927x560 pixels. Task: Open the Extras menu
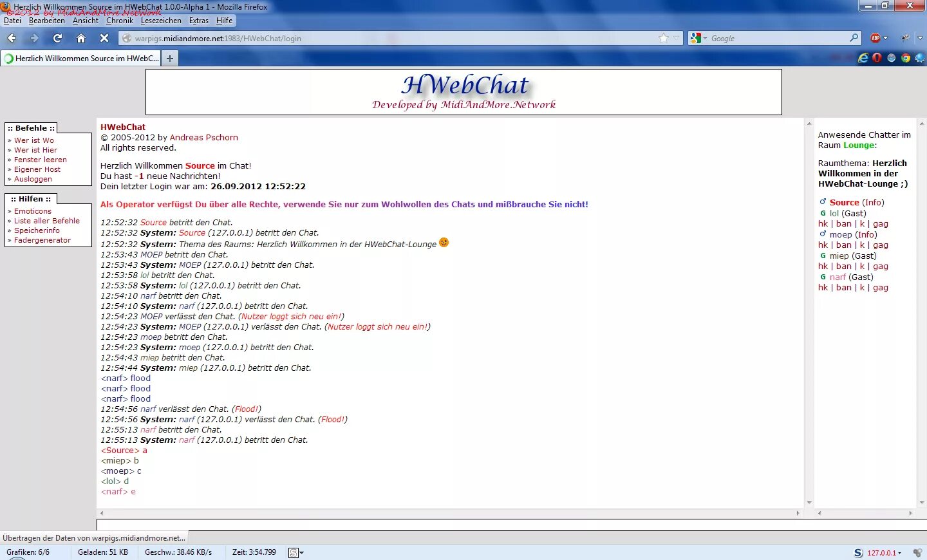199,21
